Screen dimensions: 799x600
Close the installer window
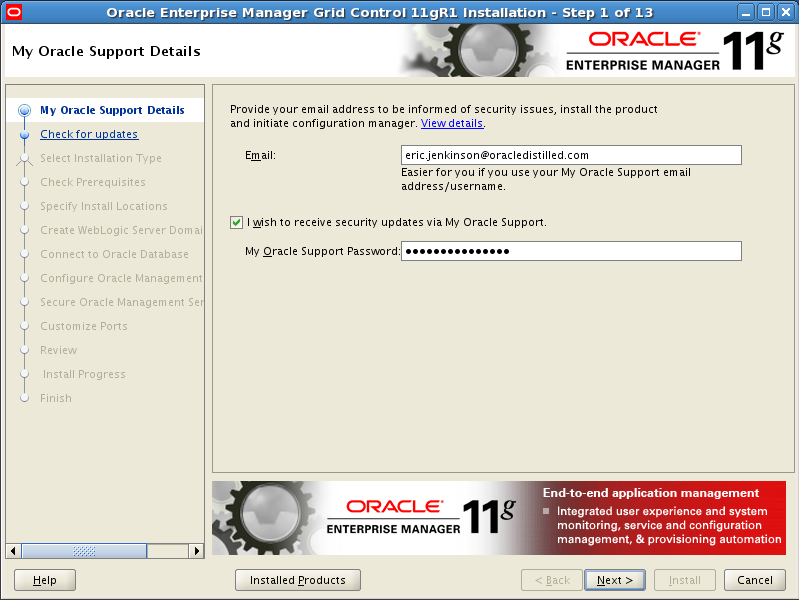[786, 12]
